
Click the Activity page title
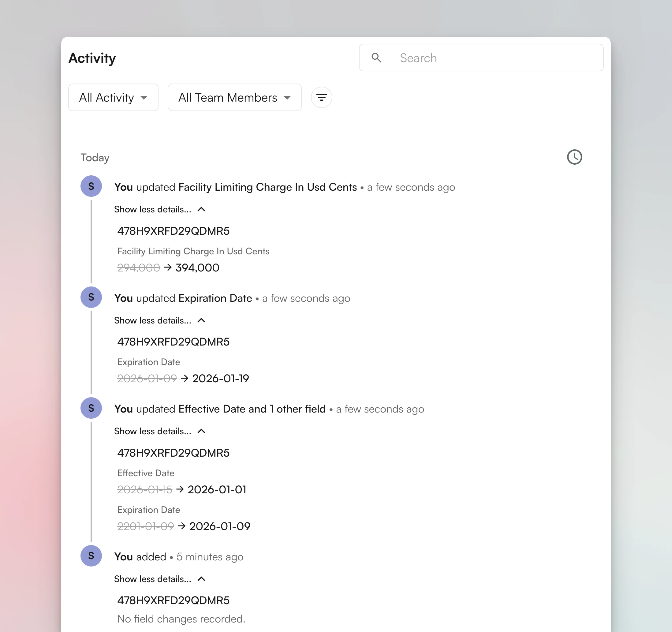click(x=92, y=58)
